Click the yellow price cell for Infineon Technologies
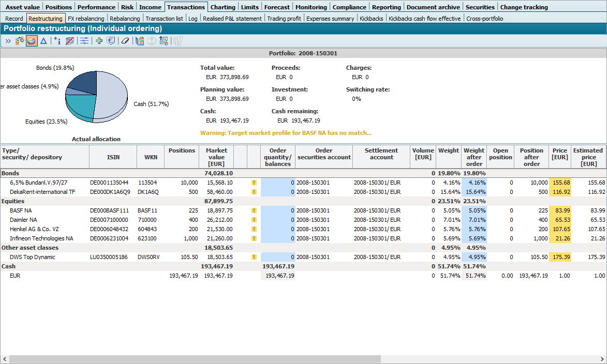Viewport: 607px width, 364px height. (x=560, y=238)
